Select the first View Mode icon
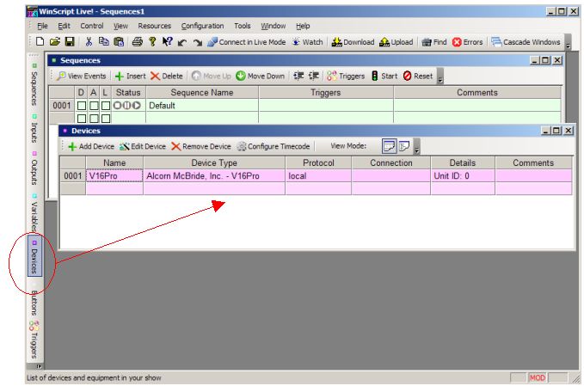Screen dimensions: 584x392 click(389, 146)
